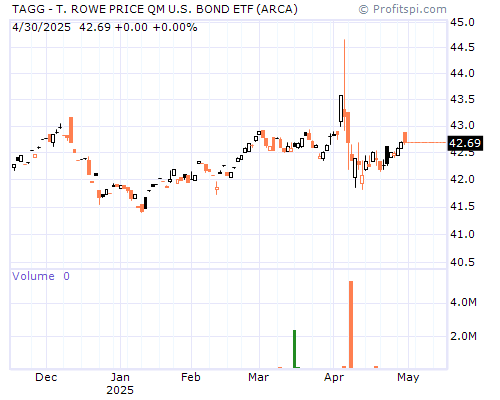Click the 44.5 price axis label
The height and width of the screenshot is (400, 500).
click(462, 48)
